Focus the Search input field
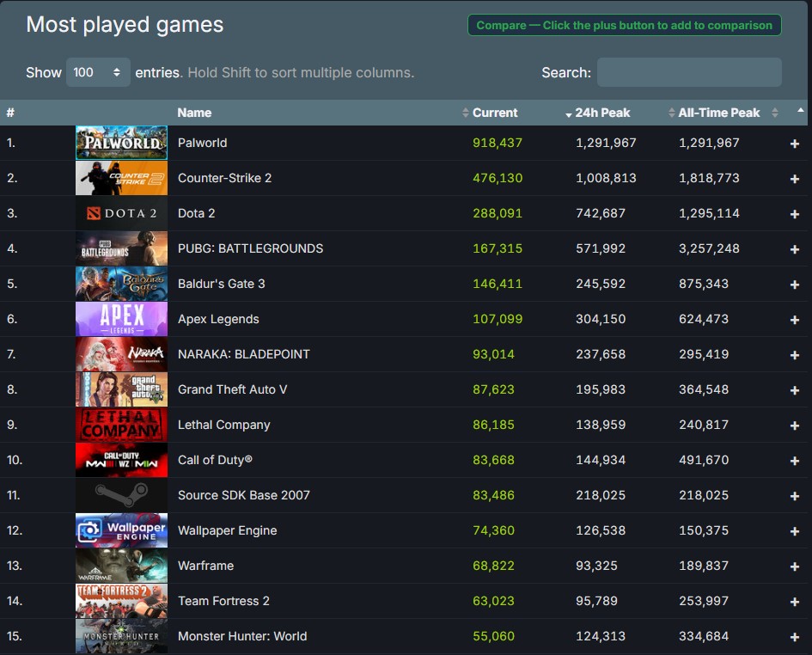This screenshot has height=655, width=812. coord(689,72)
